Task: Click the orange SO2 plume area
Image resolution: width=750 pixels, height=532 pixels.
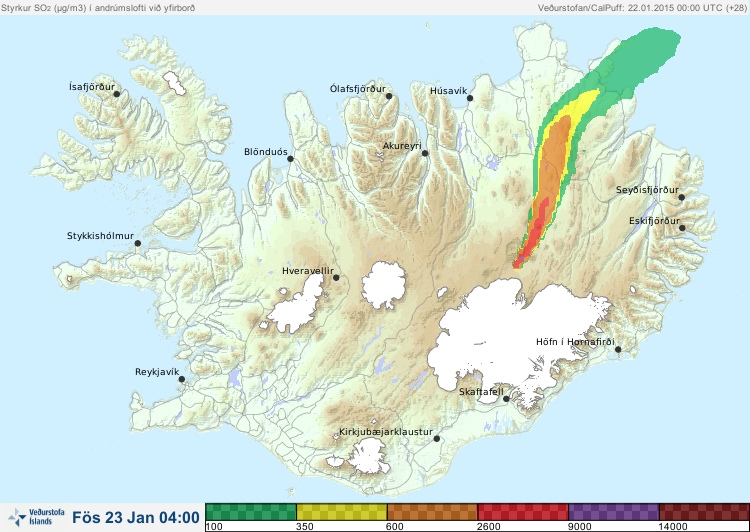Action: click(x=555, y=163)
